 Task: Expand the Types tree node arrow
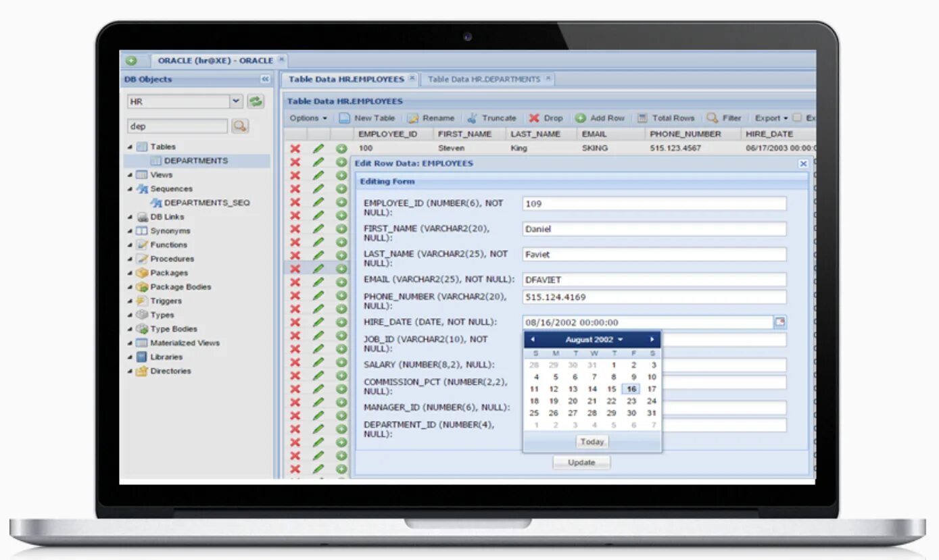pos(130,315)
